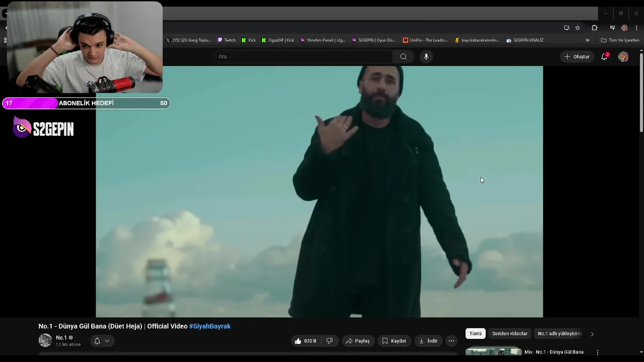The width and height of the screenshot is (644, 362).
Task: Click the video player to pause
Action: (319, 192)
